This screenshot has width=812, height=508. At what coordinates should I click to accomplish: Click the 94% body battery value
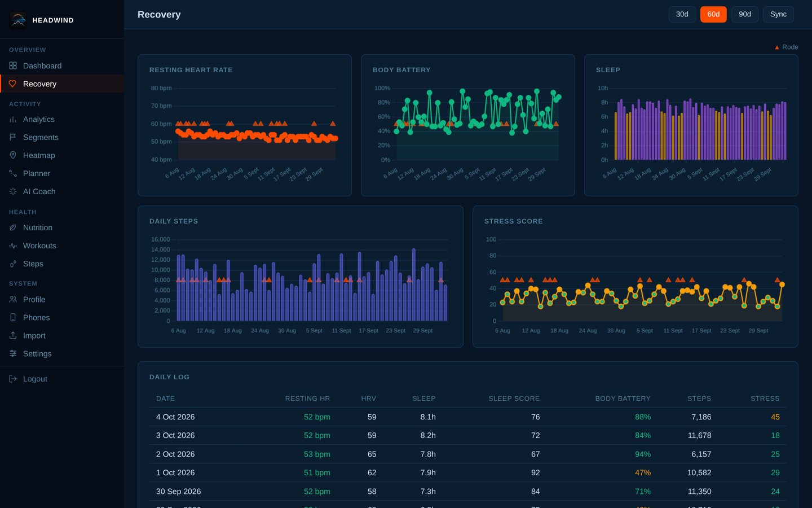[x=643, y=454]
